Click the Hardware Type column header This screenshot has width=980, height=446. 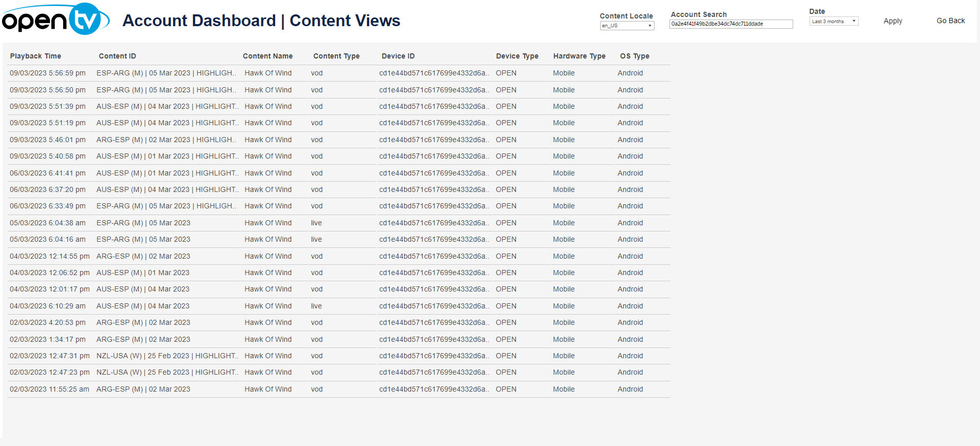click(579, 56)
